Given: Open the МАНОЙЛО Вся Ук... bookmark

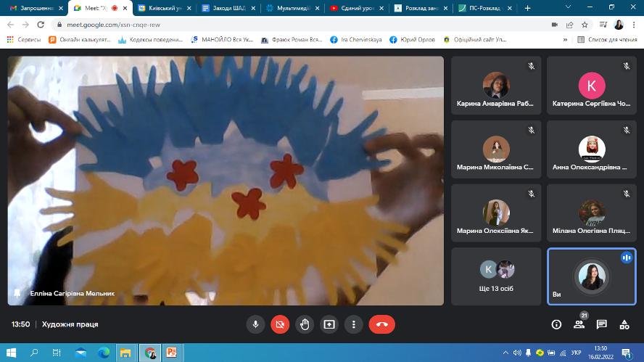Looking at the screenshot, I should point(222,39).
